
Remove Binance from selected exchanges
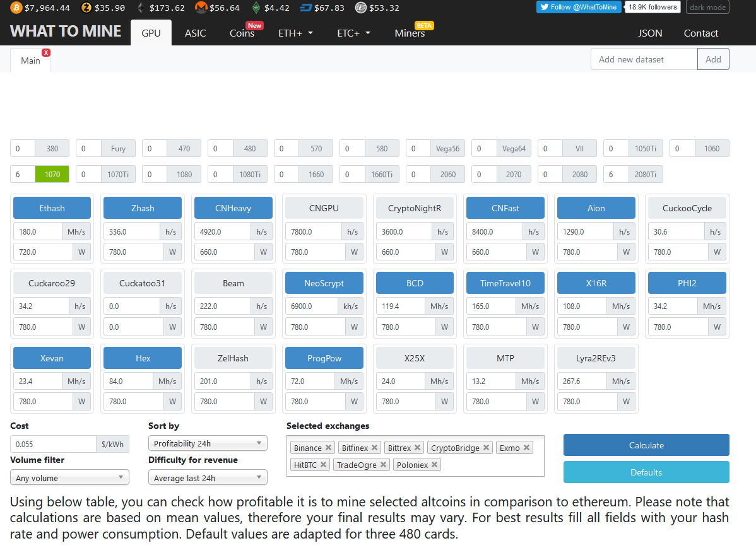(x=328, y=448)
